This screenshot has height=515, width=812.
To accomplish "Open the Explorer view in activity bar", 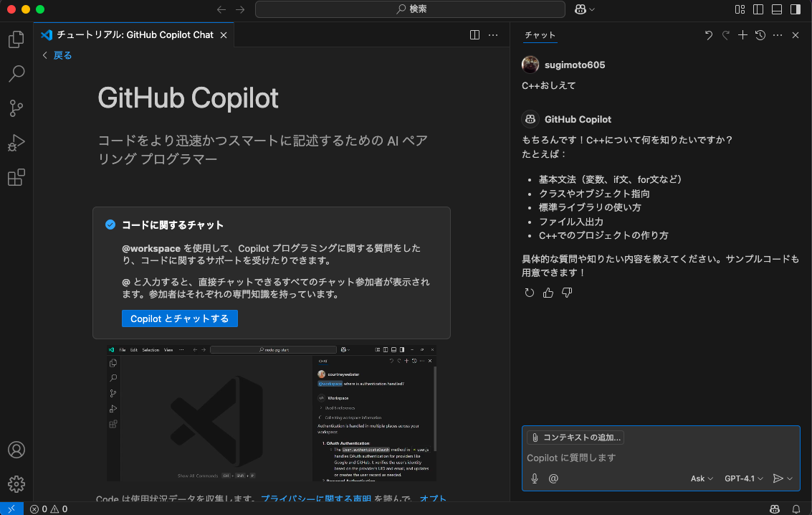I will point(16,39).
